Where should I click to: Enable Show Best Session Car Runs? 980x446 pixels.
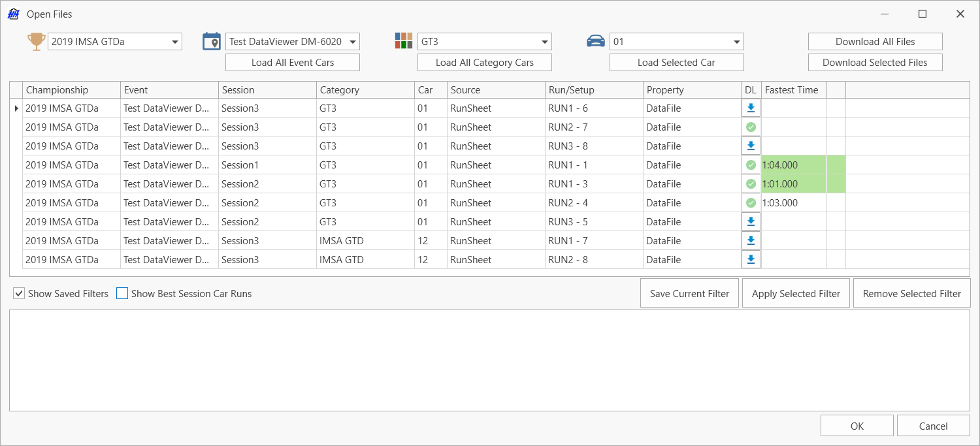click(122, 294)
